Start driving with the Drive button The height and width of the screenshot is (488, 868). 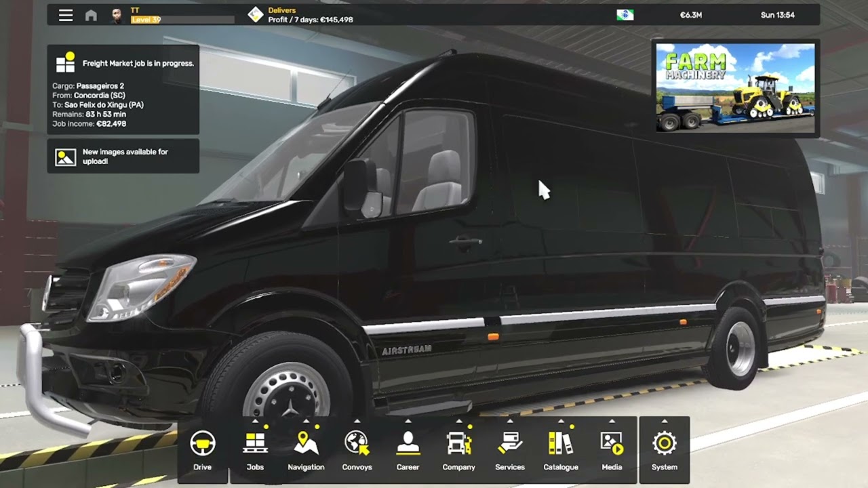[x=202, y=451]
